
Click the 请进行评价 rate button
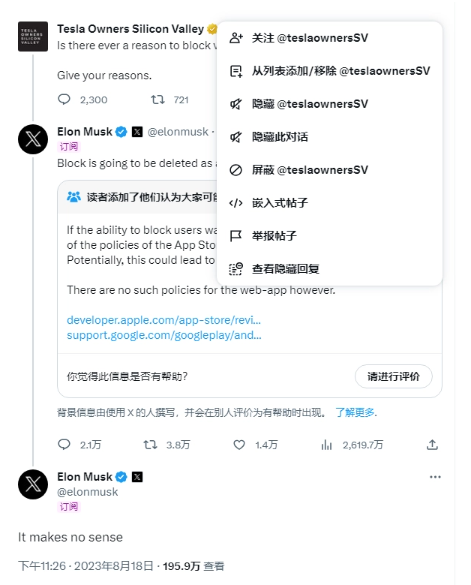click(x=393, y=376)
